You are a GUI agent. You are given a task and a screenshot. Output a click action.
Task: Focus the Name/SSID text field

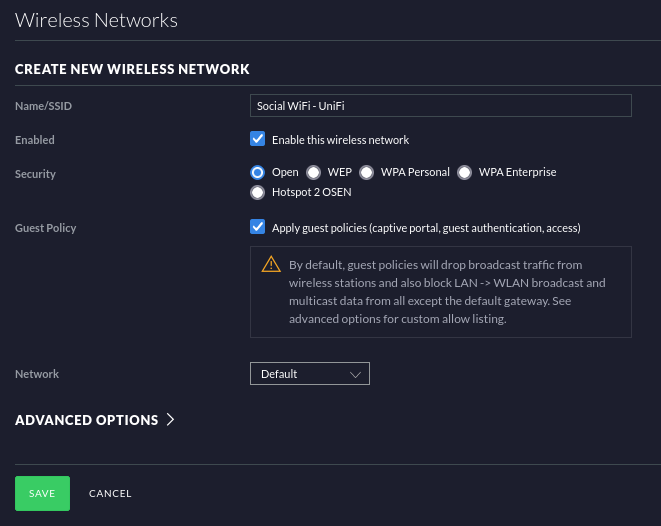440,106
